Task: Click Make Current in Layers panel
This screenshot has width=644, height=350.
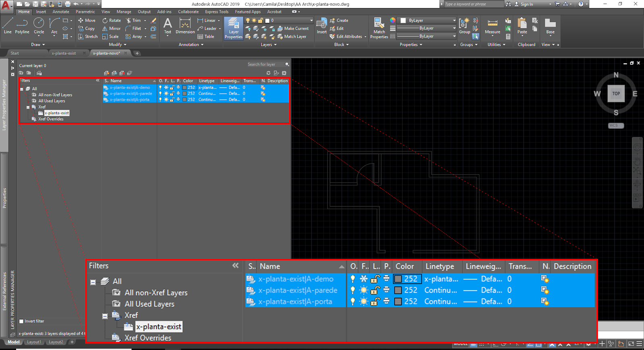Action: [x=293, y=29]
